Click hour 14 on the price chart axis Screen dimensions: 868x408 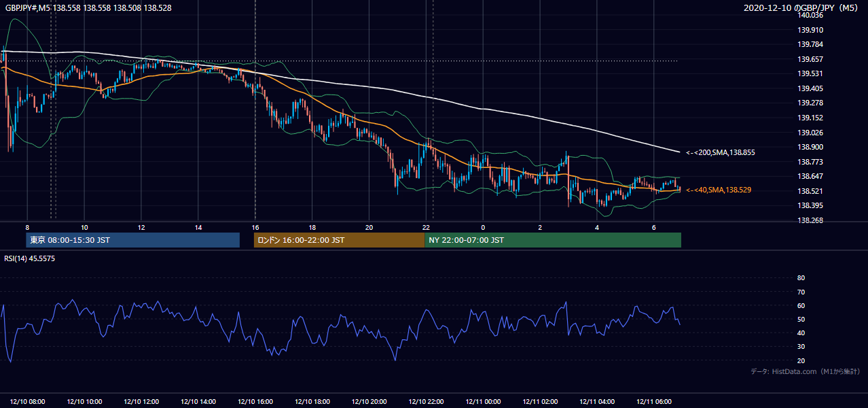tap(198, 227)
